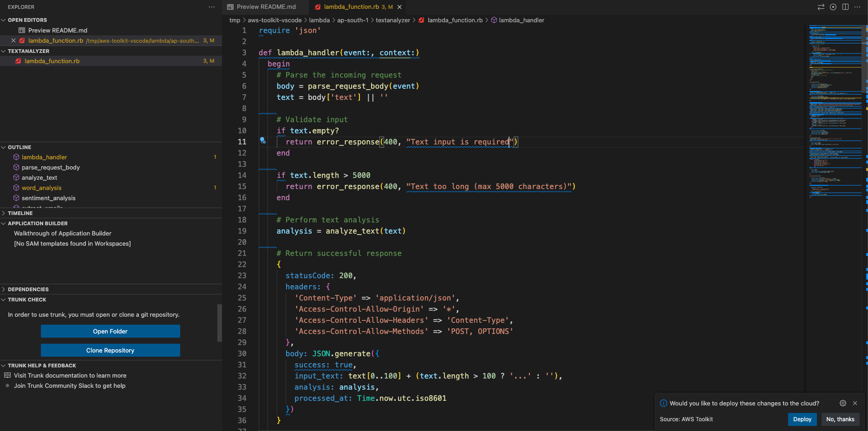Select parse_request_body in Outline
Viewport: 868px width, 431px height.
51,167
